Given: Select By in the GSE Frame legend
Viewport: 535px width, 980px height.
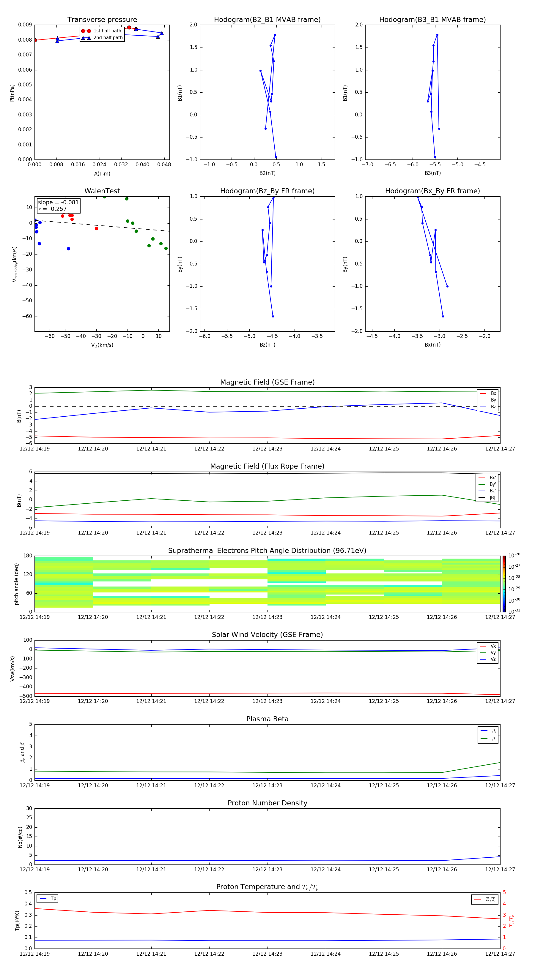Looking at the screenshot, I should coord(488,400).
